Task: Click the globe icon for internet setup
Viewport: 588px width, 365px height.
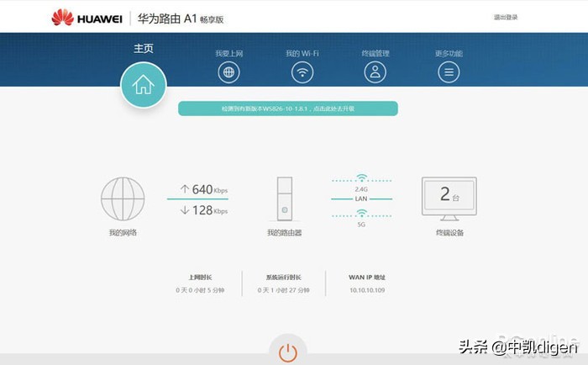Action: coord(228,72)
